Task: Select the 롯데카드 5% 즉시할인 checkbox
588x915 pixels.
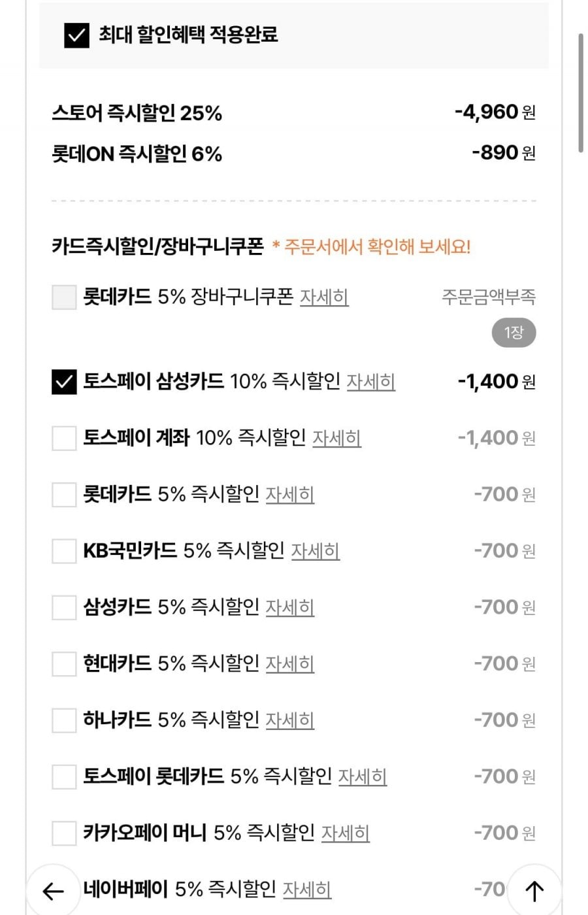Action: click(64, 495)
